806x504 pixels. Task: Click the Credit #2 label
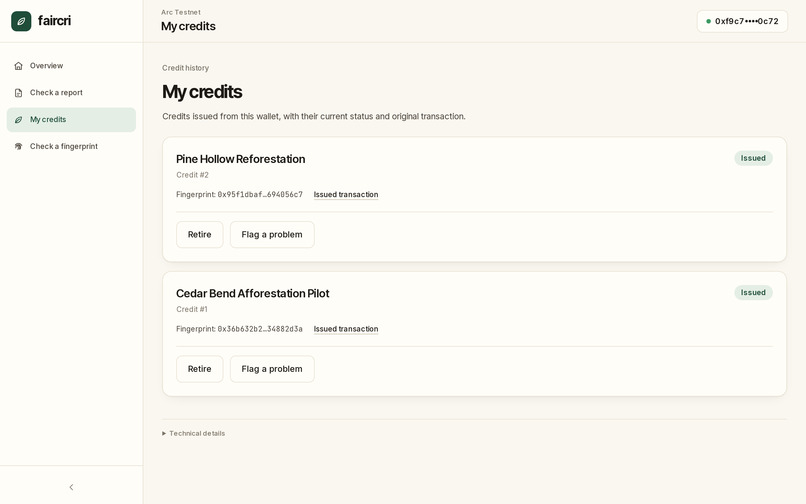tap(192, 175)
